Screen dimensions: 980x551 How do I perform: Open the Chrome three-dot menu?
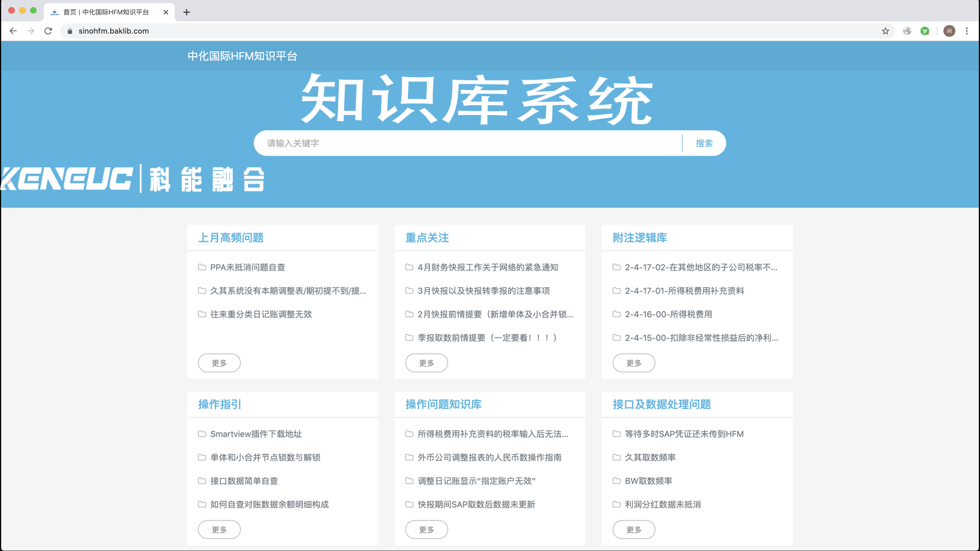[967, 31]
